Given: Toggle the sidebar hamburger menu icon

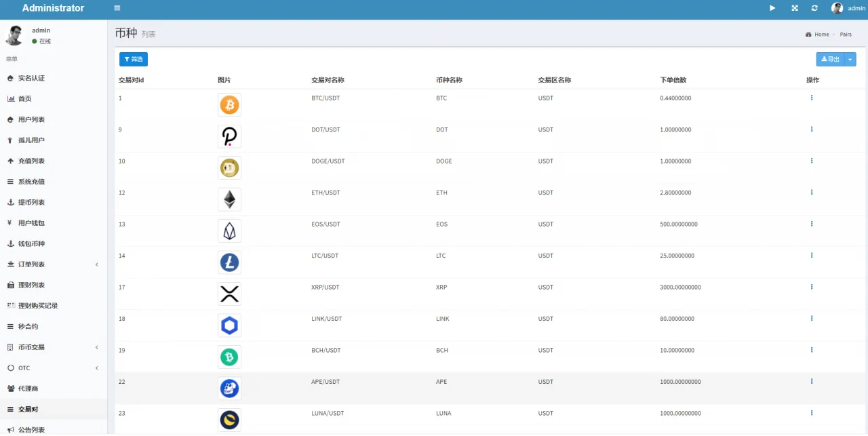Looking at the screenshot, I should point(117,8).
